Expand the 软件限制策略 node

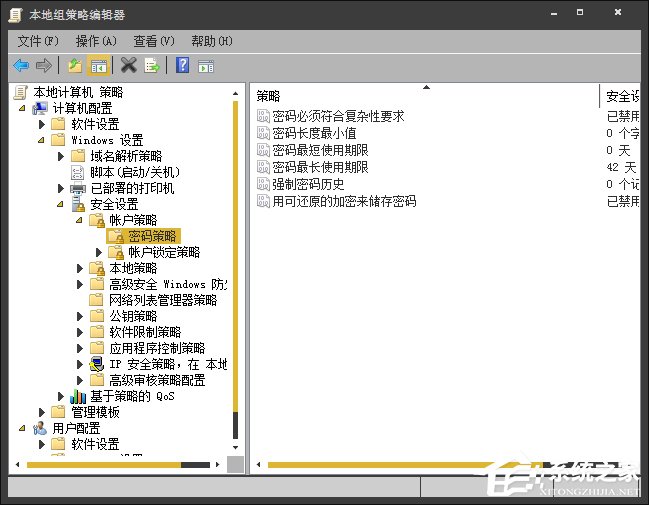point(80,332)
